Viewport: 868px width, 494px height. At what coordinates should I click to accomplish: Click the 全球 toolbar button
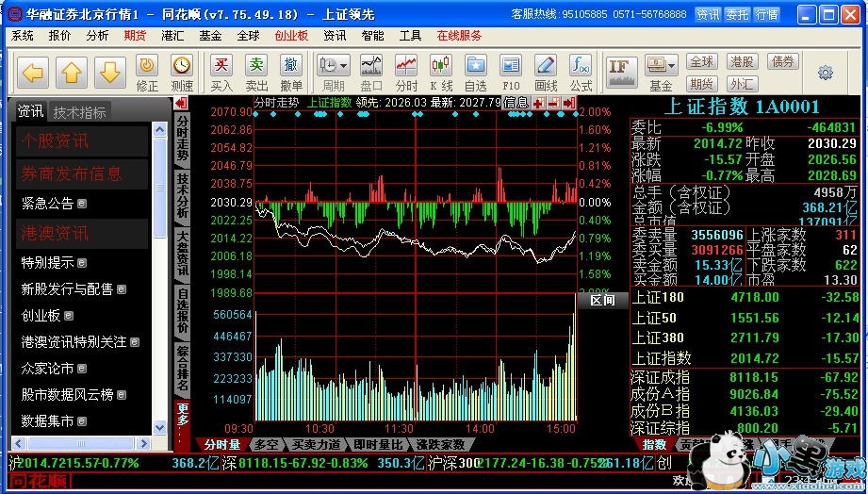702,61
